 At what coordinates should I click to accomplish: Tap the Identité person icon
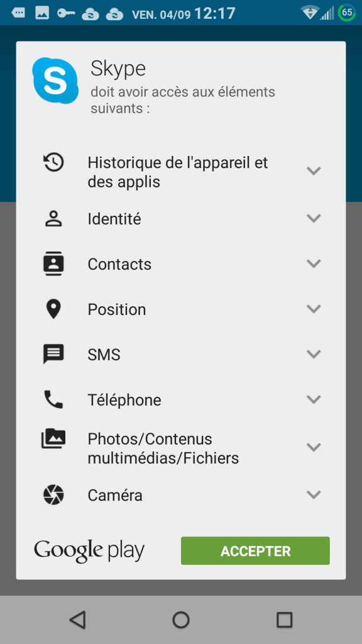tap(54, 219)
